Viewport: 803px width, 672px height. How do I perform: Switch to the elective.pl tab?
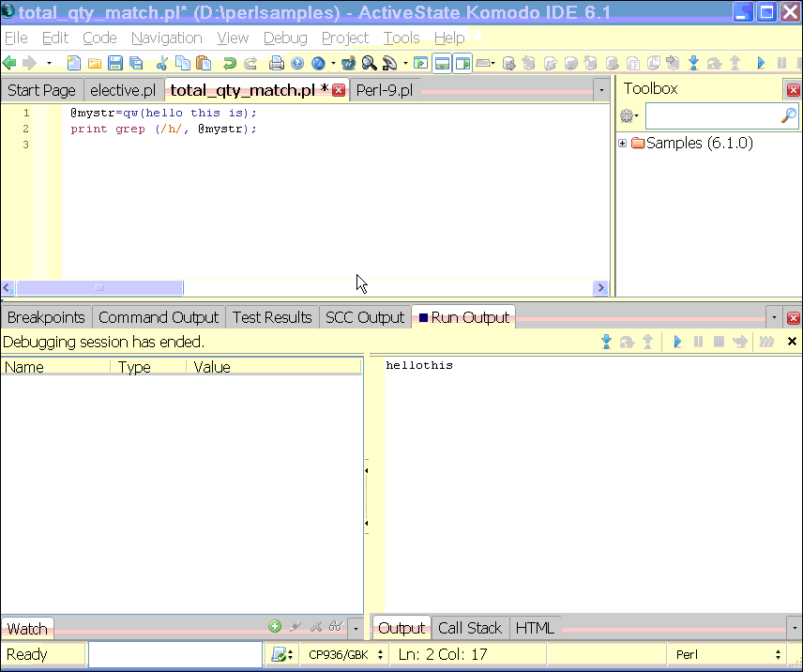point(123,90)
